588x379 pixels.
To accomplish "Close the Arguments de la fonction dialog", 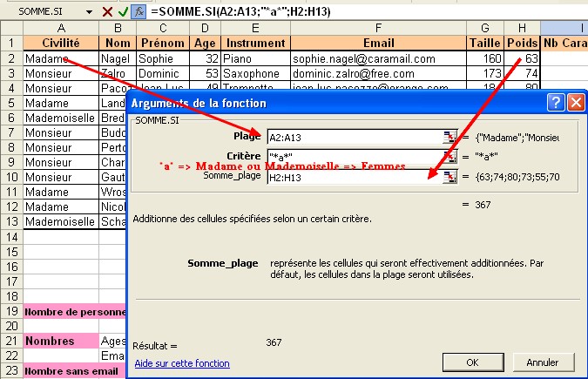I will pyautogui.click(x=575, y=103).
